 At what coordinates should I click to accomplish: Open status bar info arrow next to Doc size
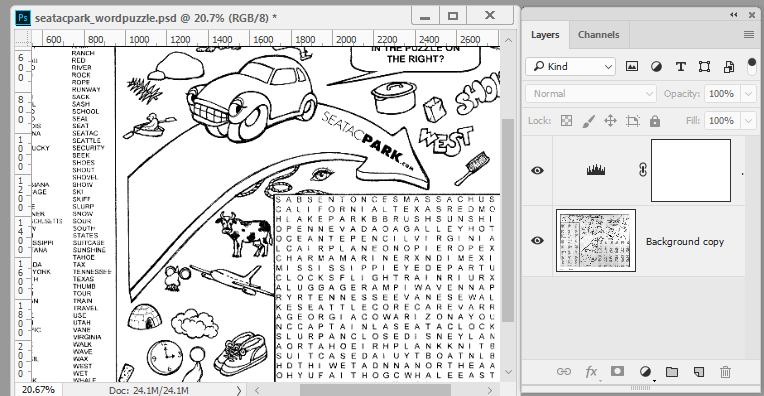(239, 390)
